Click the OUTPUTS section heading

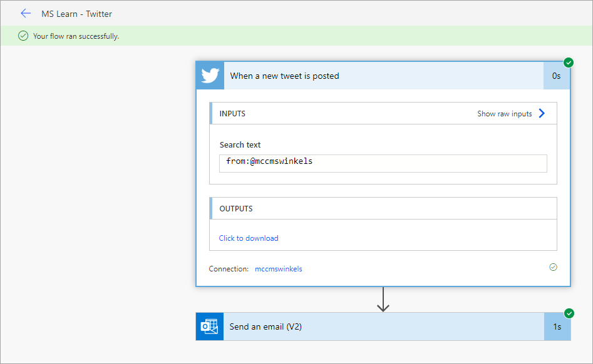click(x=236, y=209)
